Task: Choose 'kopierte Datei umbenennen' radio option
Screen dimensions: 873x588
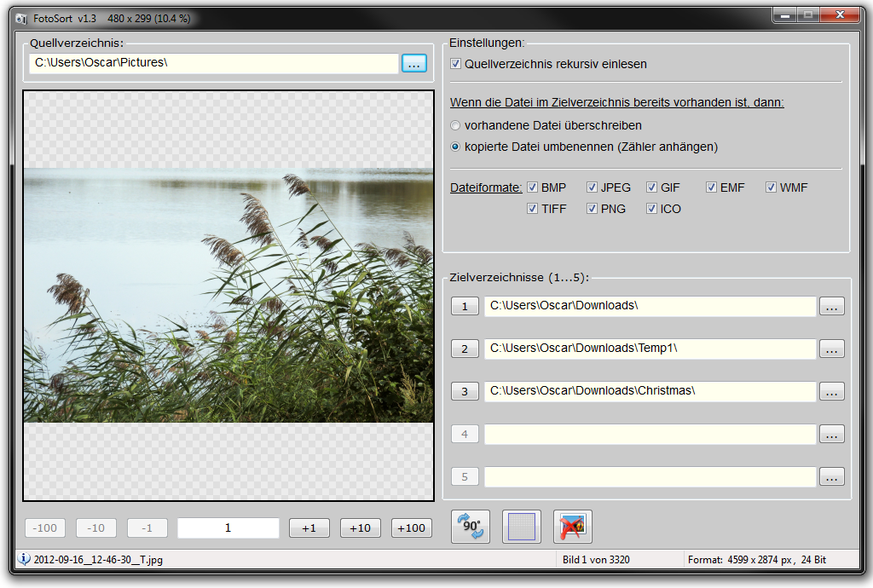Action: 456,147
